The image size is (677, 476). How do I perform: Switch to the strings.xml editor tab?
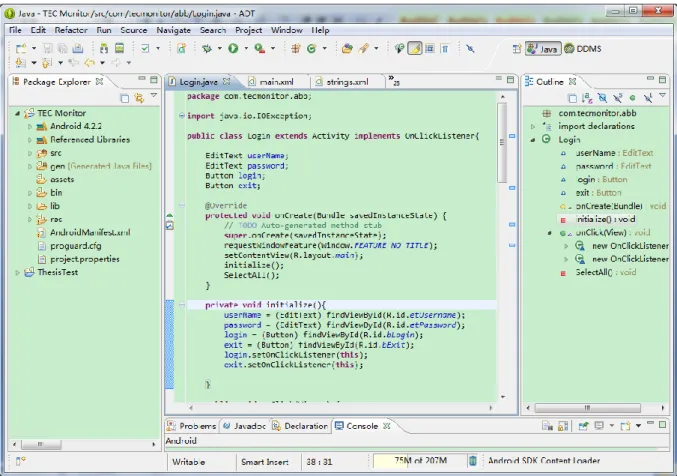[347, 82]
